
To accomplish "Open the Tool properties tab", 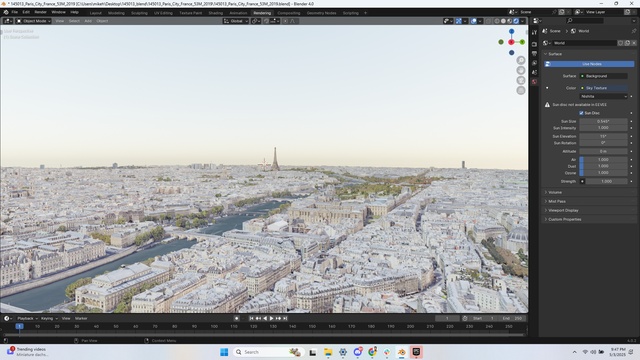I will (x=534, y=32).
